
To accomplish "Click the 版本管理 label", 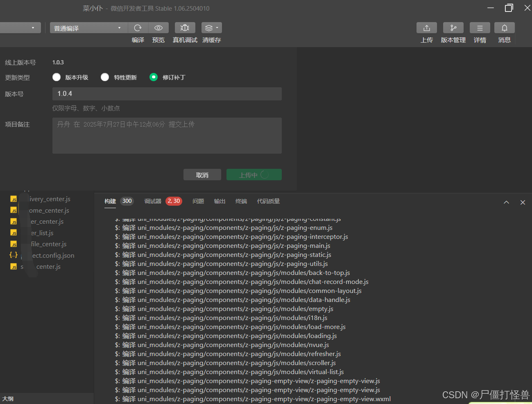I will point(453,40).
